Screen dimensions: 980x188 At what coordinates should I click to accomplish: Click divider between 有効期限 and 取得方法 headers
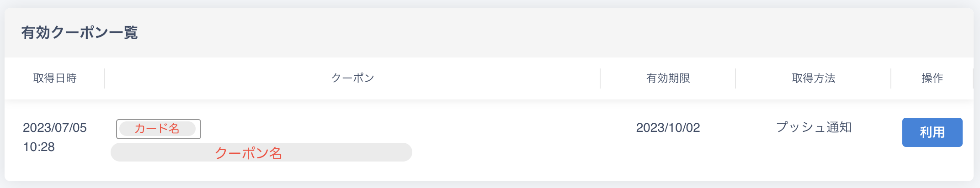[735, 78]
